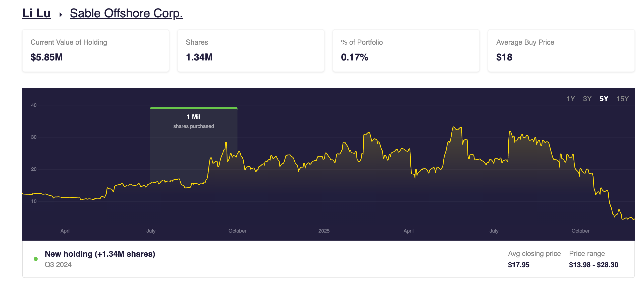644x282 pixels.
Task: Click the Current Value of Holding card
Action: pyautogui.click(x=95, y=50)
